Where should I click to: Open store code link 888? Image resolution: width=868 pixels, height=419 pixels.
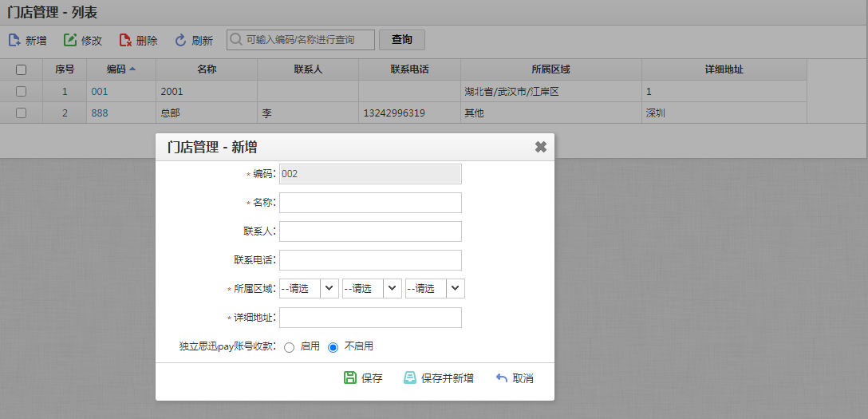(100, 113)
